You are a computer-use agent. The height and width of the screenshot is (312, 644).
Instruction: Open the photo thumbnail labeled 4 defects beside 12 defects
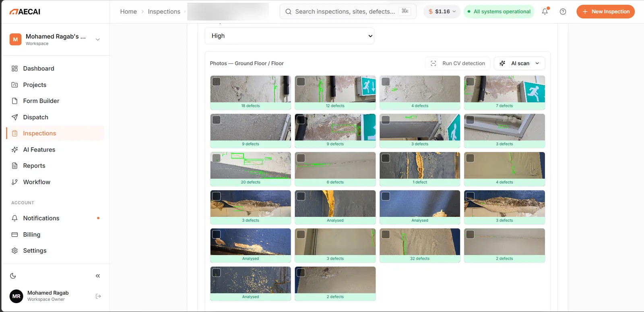point(420,93)
